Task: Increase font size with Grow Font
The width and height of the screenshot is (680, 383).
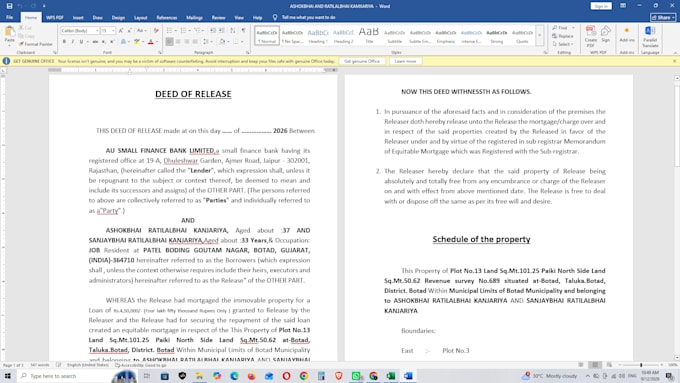Action: 121,31
